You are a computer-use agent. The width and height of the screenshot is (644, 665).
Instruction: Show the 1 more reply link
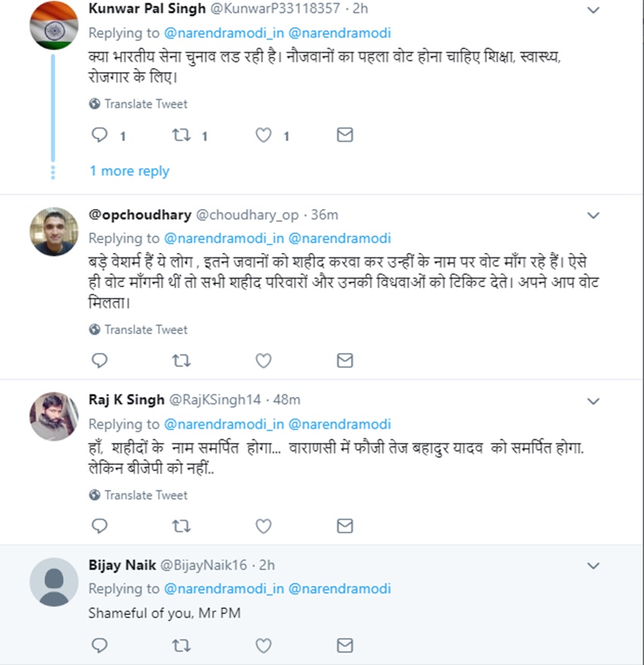coord(129,171)
